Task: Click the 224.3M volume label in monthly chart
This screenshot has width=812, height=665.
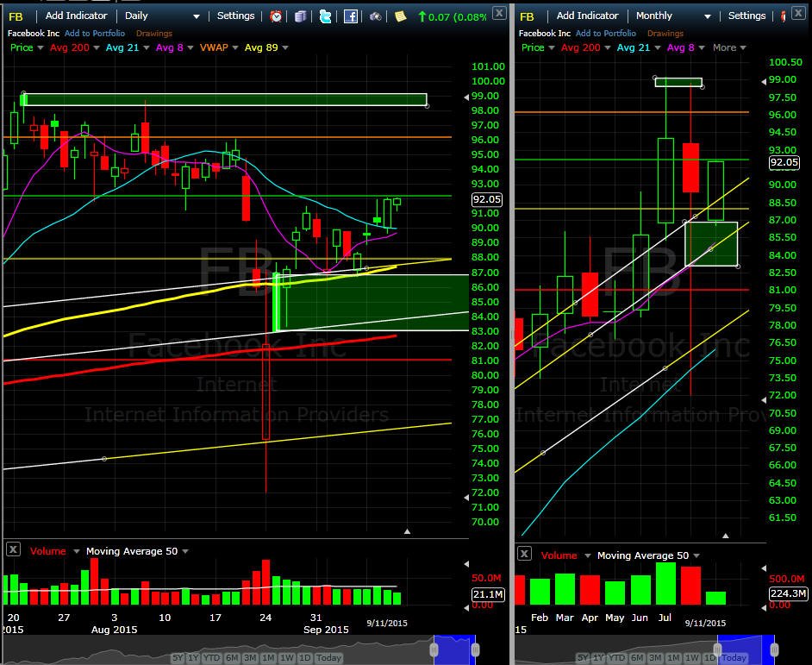Action: coord(788,593)
